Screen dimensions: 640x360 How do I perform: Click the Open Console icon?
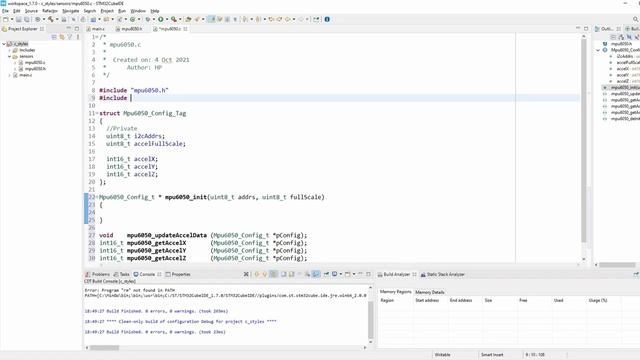click(347, 274)
